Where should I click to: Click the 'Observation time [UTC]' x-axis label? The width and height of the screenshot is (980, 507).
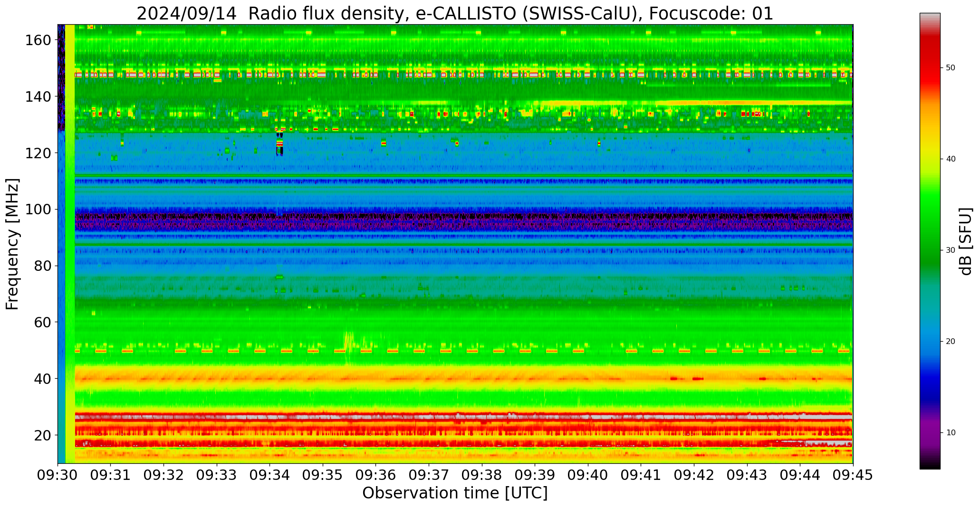tap(455, 493)
